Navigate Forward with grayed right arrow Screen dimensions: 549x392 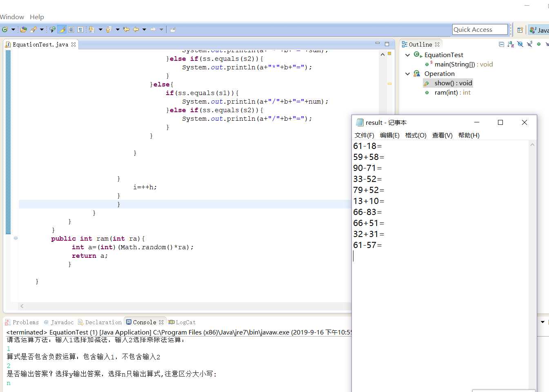[x=153, y=29]
